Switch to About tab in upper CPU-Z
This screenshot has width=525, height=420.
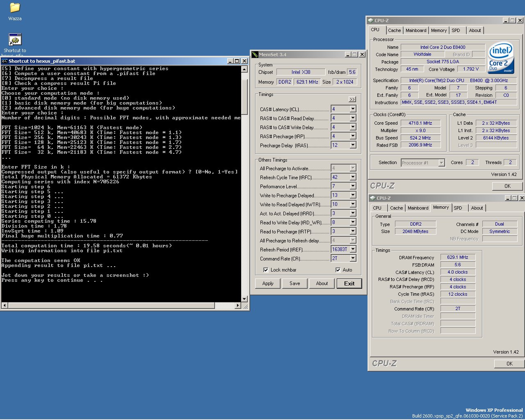[x=475, y=30]
